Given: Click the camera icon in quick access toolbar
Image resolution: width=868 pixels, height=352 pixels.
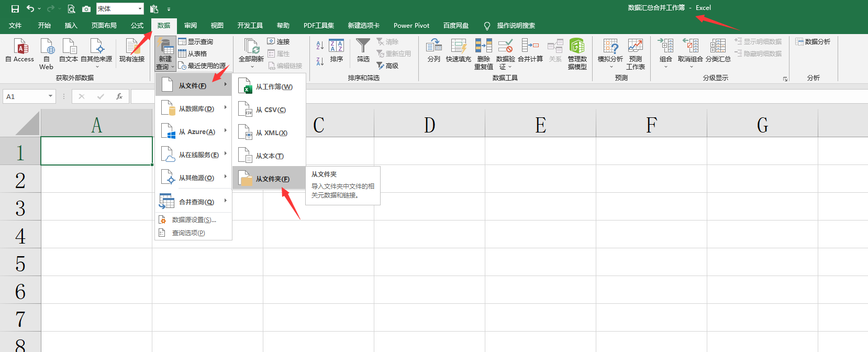Looking at the screenshot, I should (x=86, y=9).
